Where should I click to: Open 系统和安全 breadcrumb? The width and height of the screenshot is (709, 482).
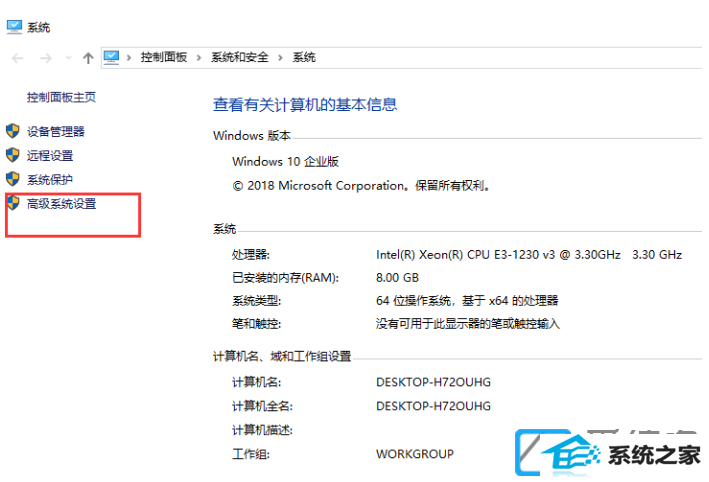point(240,57)
